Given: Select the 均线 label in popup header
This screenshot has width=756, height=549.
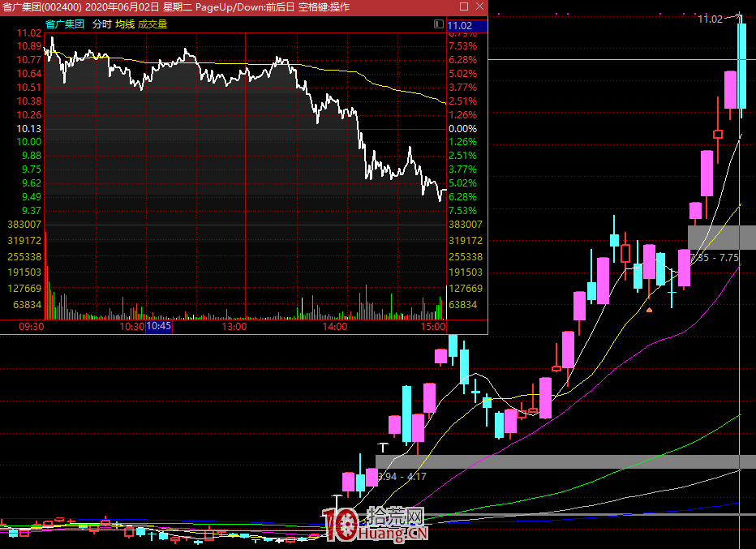Looking at the screenshot, I should pyautogui.click(x=125, y=24).
